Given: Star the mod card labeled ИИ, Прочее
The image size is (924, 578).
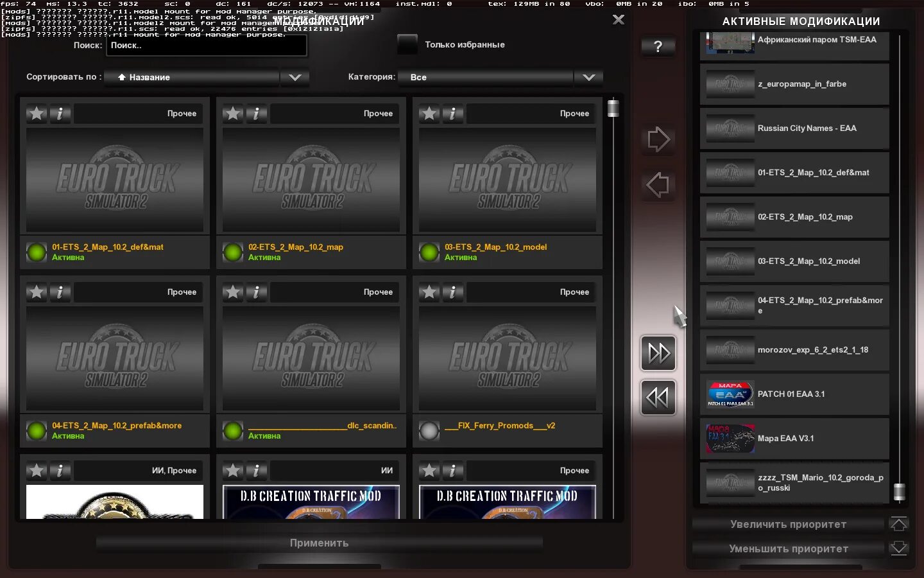Looking at the screenshot, I should click(x=37, y=471).
